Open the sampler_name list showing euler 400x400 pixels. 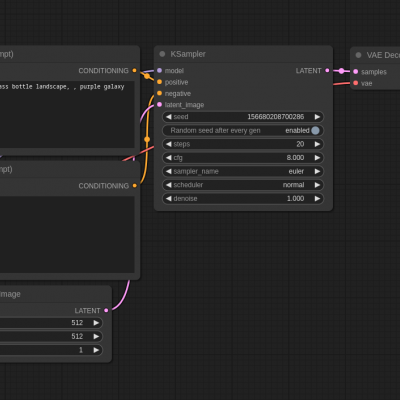(x=243, y=171)
